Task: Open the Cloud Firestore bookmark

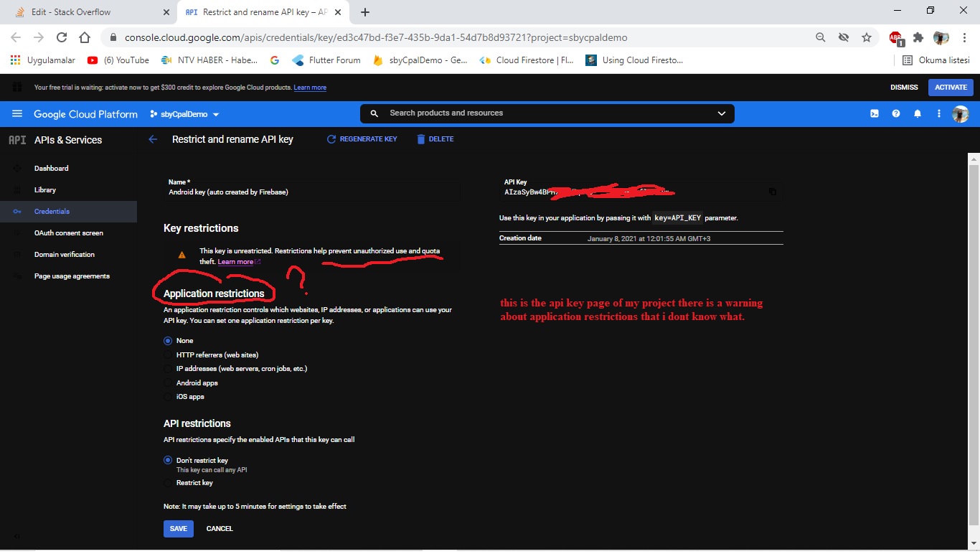Action: [527, 60]
